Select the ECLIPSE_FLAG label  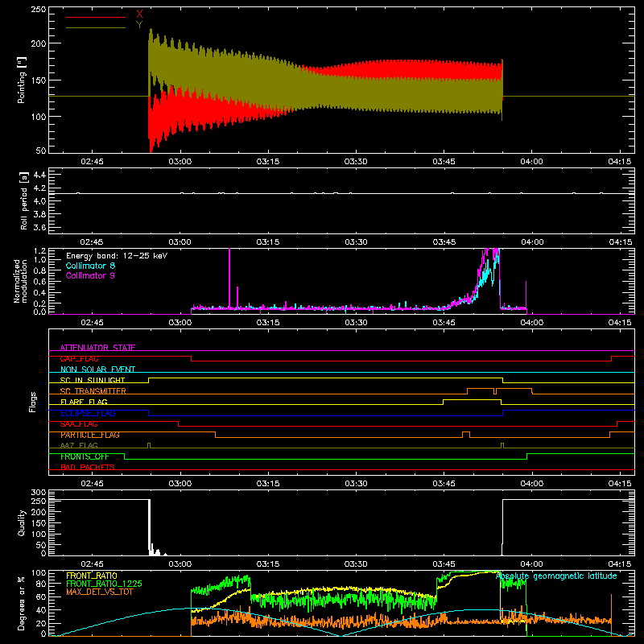[x=88, y=413]
